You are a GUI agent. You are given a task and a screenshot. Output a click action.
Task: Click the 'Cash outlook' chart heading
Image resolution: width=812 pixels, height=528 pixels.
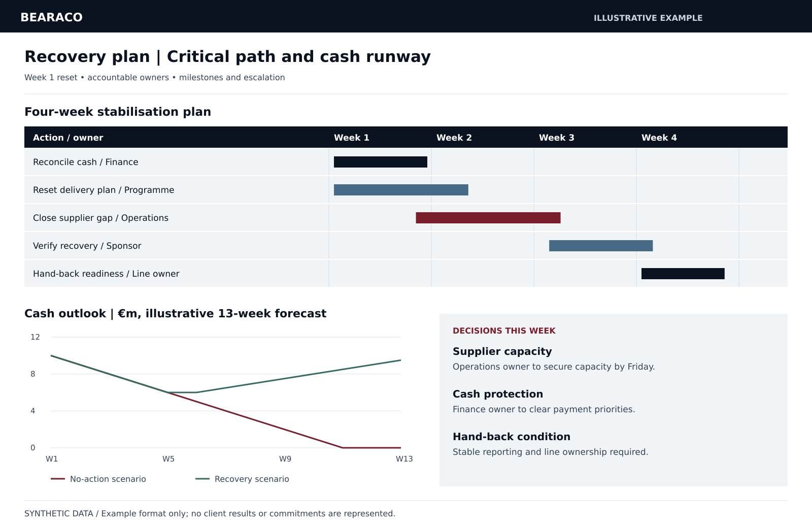175,314
